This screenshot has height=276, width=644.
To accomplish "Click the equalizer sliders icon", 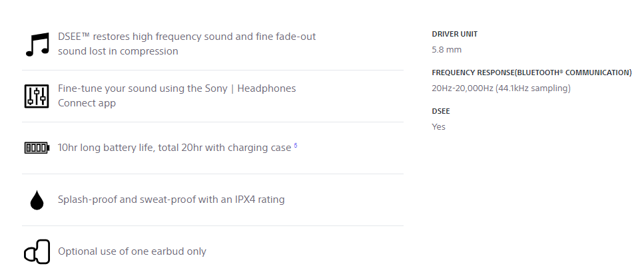I will click(x=37, y=96).
